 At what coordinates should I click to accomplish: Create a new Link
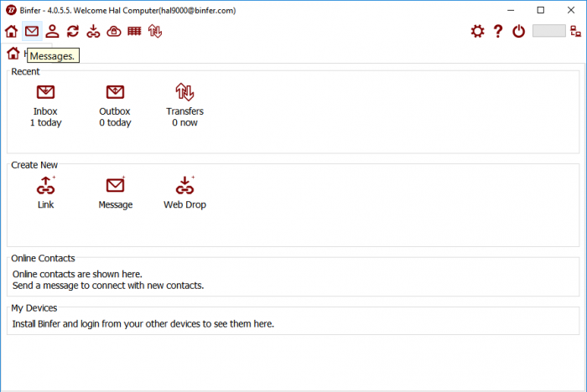[45, 193]
